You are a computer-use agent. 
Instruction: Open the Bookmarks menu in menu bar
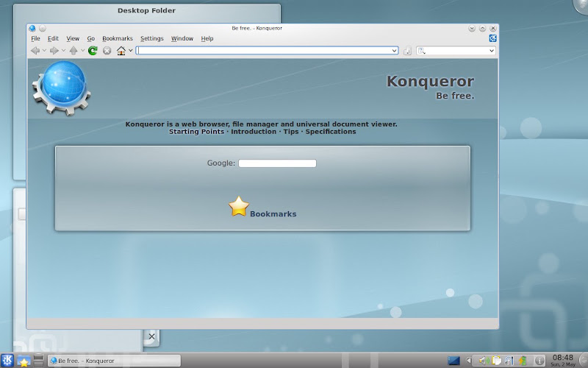coord(118,38)
